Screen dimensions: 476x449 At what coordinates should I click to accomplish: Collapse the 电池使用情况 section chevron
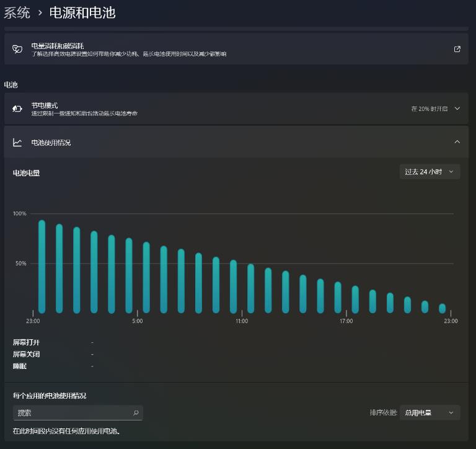click(457, 142)
